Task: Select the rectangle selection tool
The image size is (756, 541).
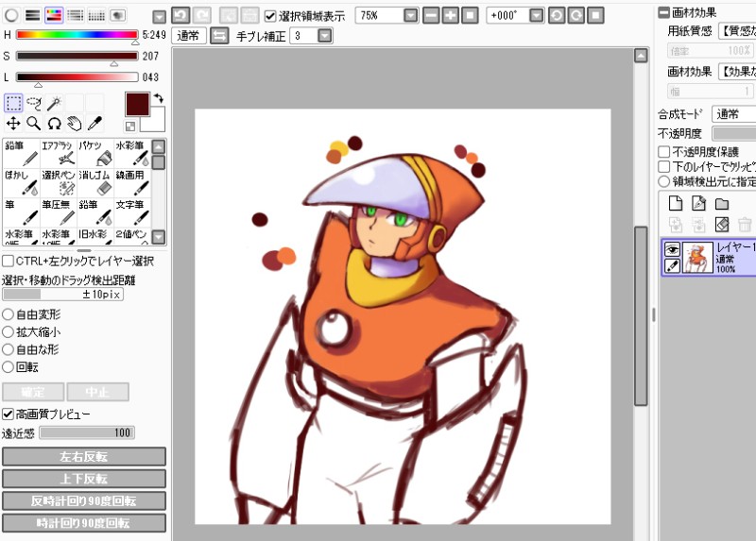Action: click(13, 103)
